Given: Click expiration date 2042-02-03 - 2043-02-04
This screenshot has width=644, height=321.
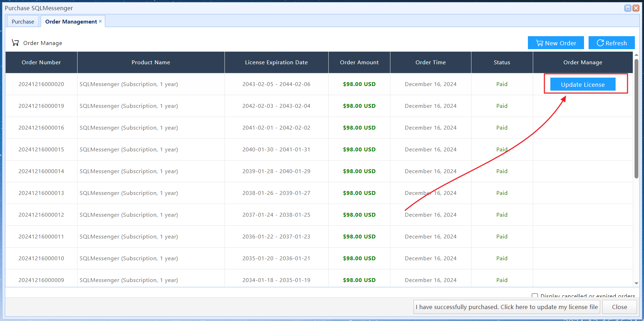Looking at the screenshot, I should point(276,106).
